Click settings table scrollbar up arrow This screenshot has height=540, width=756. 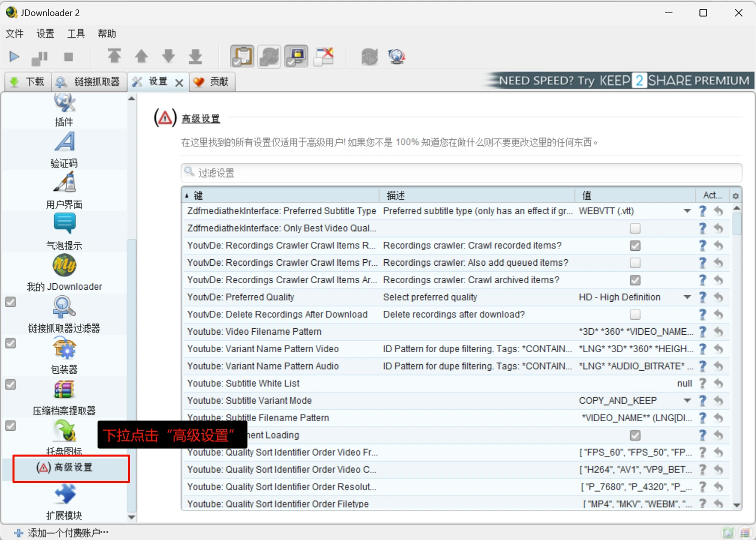pos(736,208)
